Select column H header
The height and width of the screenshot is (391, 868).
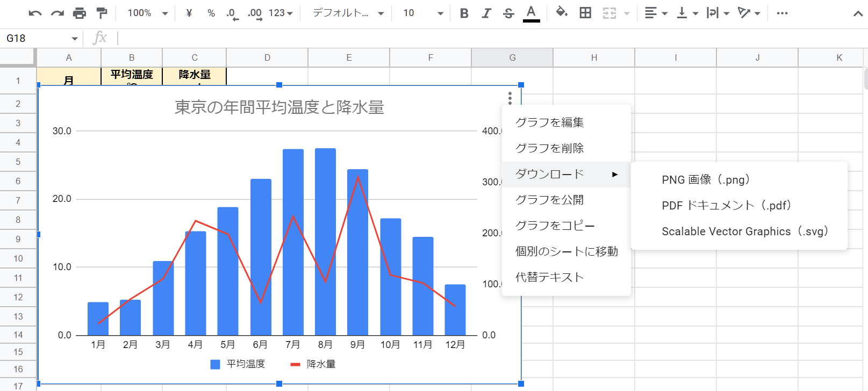click(594, 57)
